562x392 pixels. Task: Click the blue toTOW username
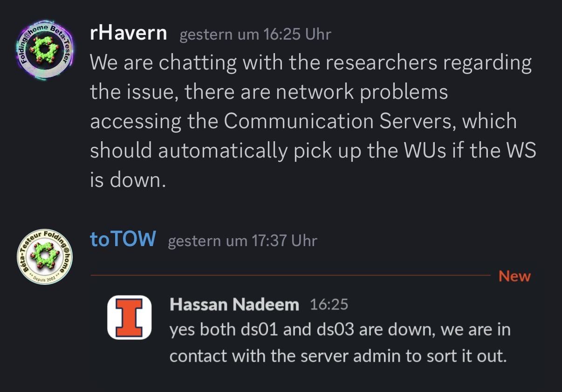pyautogui.click(x=123, y=239)
